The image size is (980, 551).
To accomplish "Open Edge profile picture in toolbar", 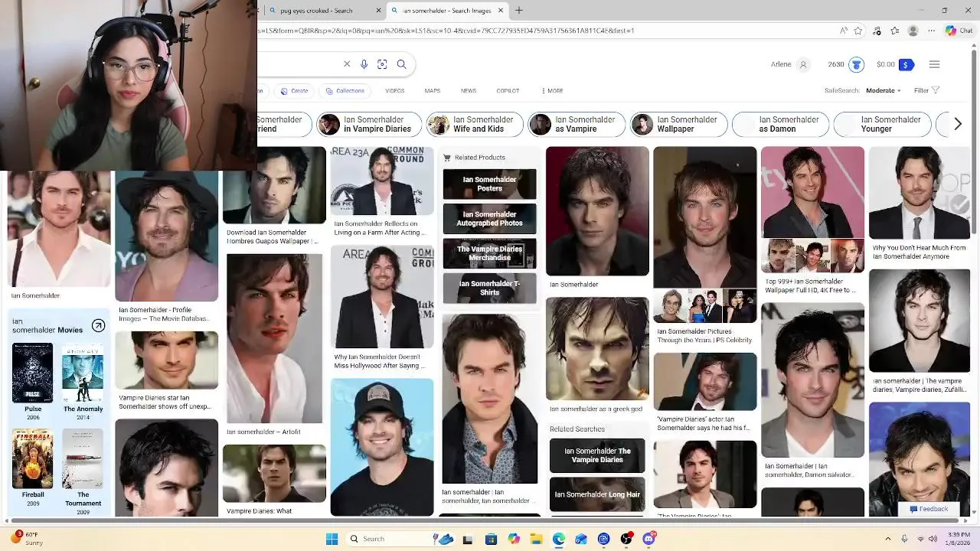I will [913, 31].
